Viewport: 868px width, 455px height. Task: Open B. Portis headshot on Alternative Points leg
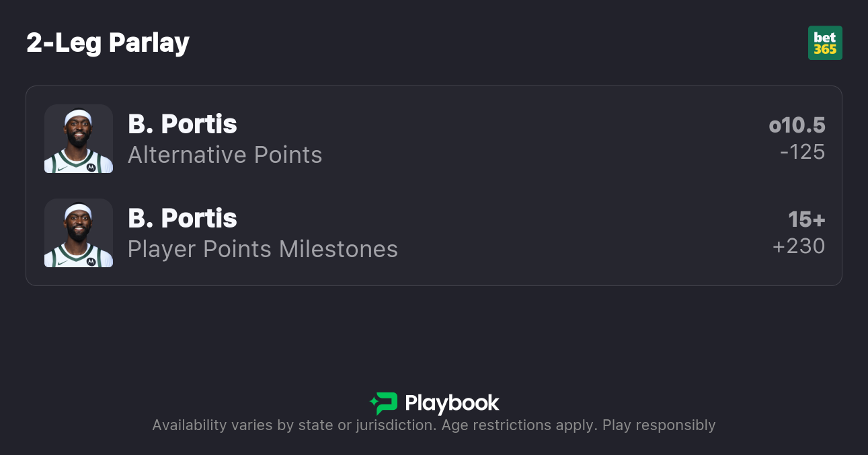[79, 139]
